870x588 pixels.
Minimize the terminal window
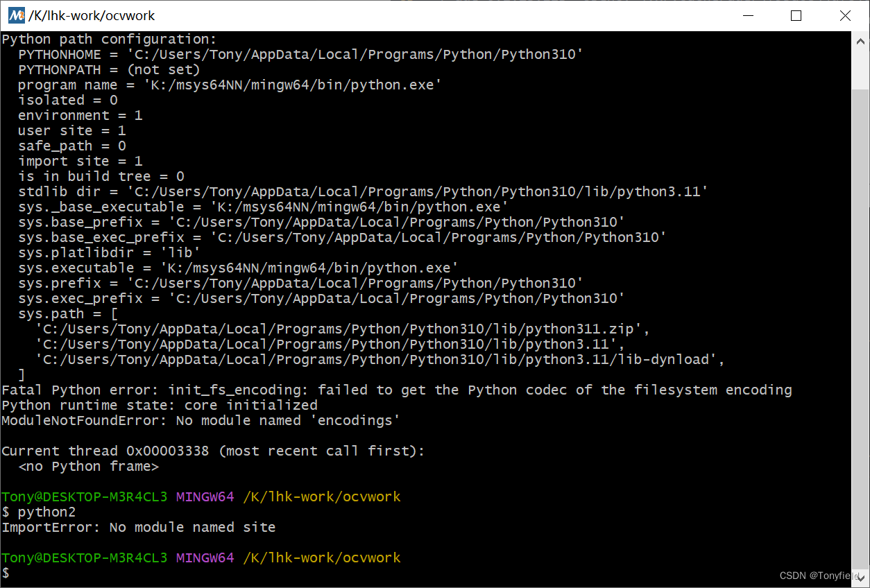[x=748, y=15]
